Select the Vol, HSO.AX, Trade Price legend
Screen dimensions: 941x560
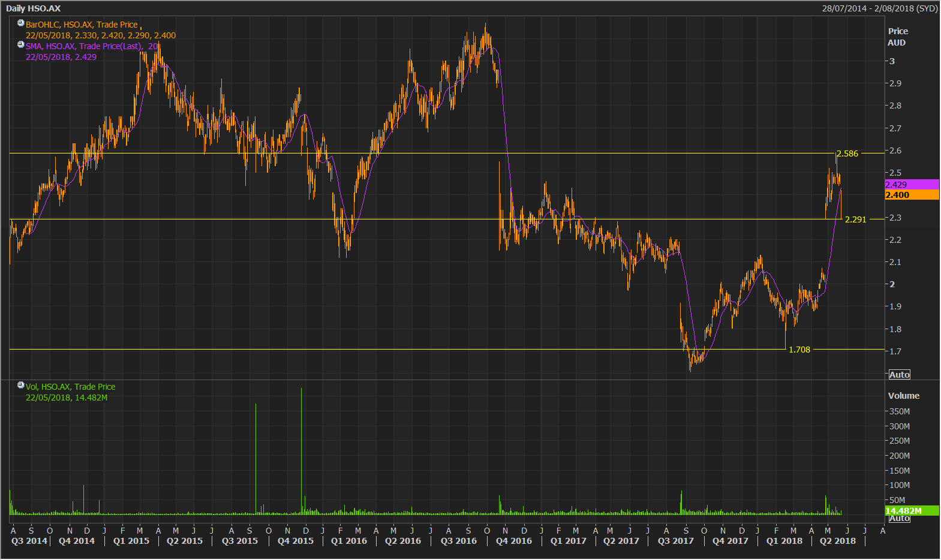(70, 387)
